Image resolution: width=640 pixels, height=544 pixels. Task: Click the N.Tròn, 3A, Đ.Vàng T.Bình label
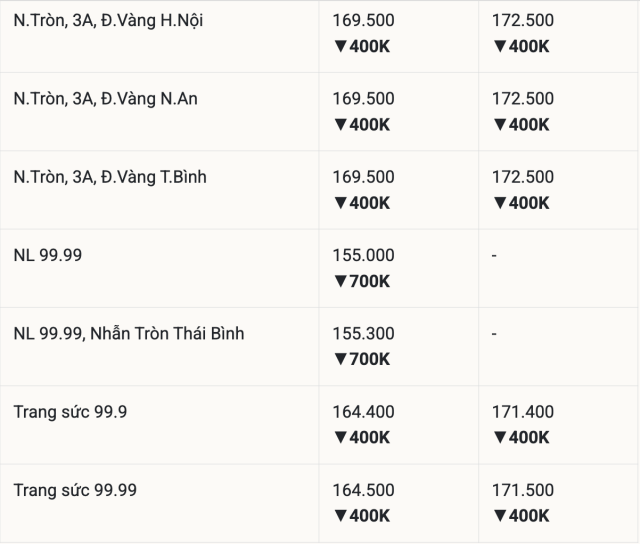[110, 177]
